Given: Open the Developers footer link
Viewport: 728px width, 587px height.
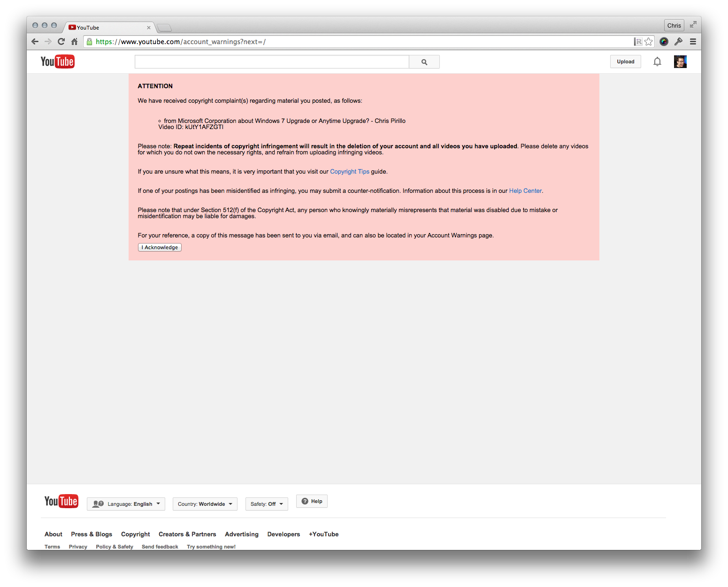Looking at the screenshot, I should (284, 534).
